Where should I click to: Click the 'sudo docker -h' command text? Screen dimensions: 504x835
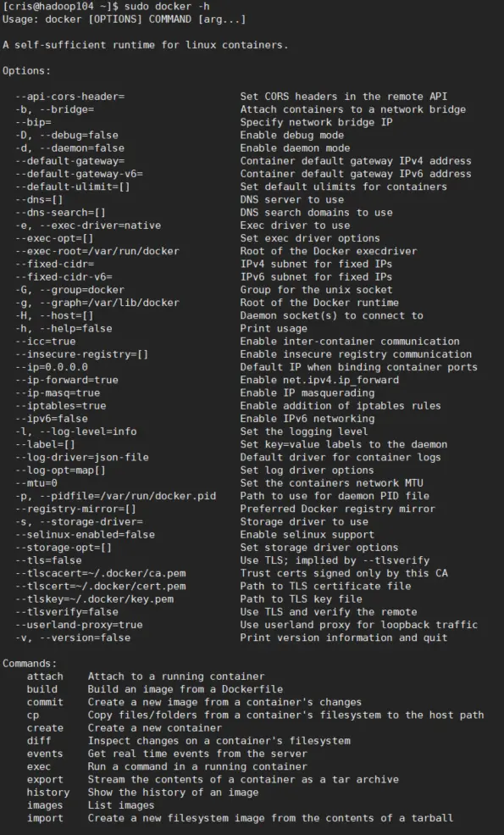tap(167, 7)
